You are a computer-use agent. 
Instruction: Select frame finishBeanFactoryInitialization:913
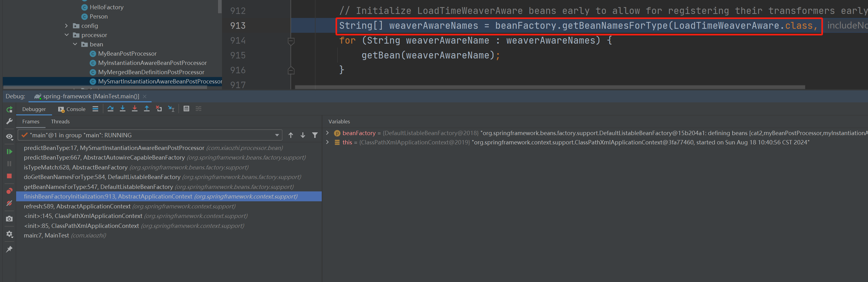click(169, 197)
